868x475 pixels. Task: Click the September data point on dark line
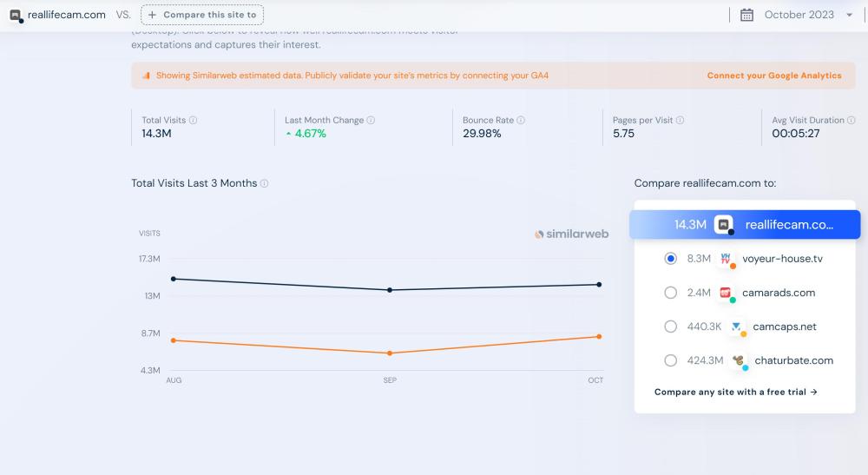pos(390,290)
